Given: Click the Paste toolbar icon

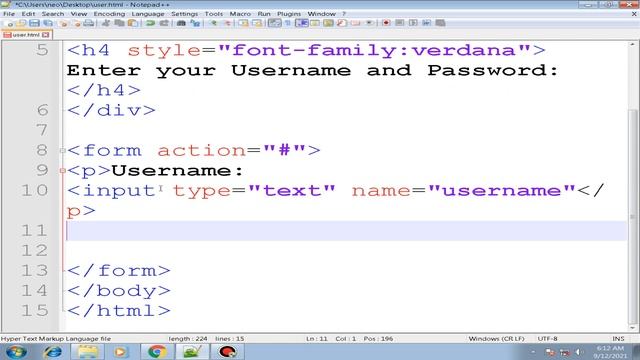Looking at the screenshot, I should (133, 23).
